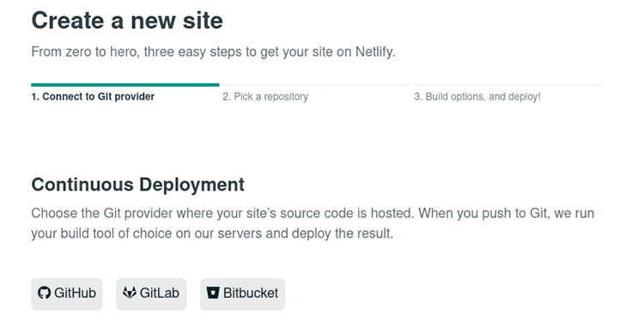This screenshot has width=644, height=333.
Task: Select the Bitbucket provider button
Action: click(x=242, y=294)
